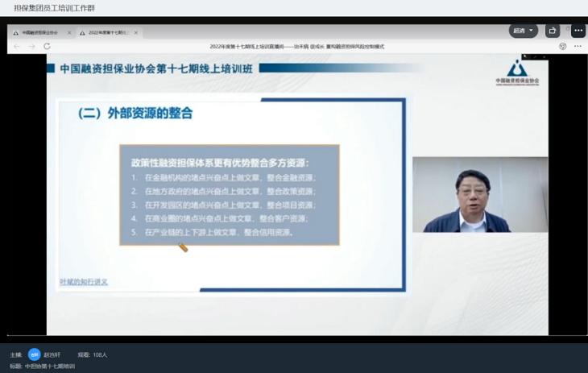Close the 中国融资担保业协会 tab
The image size is (588, 373).
[69, 33]
